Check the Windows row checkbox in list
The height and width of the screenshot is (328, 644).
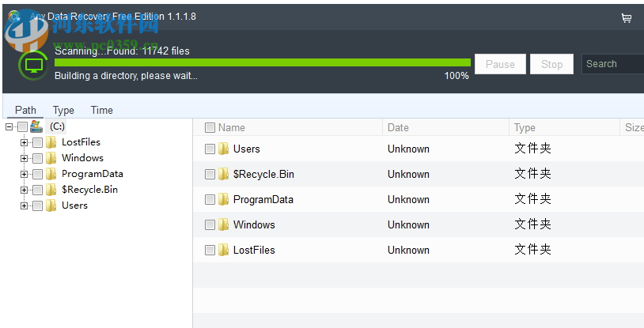pos(210,225)
